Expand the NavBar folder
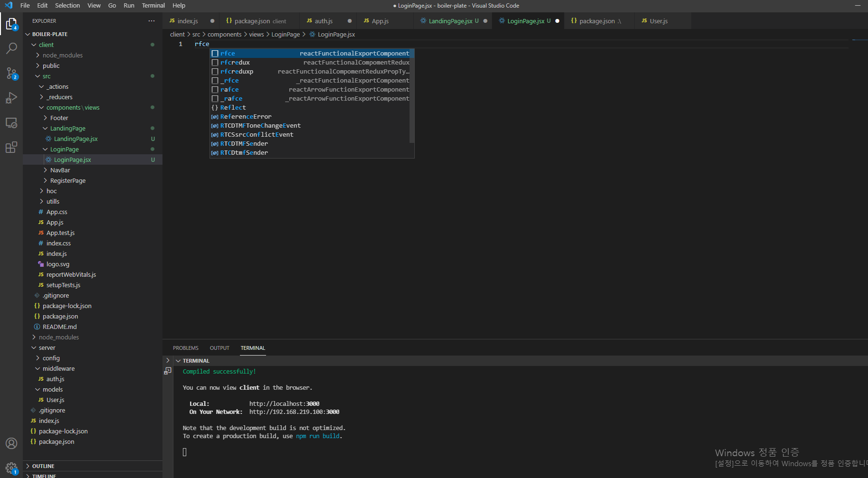Screen dimensions: 868x478 (x=45, y=170)
